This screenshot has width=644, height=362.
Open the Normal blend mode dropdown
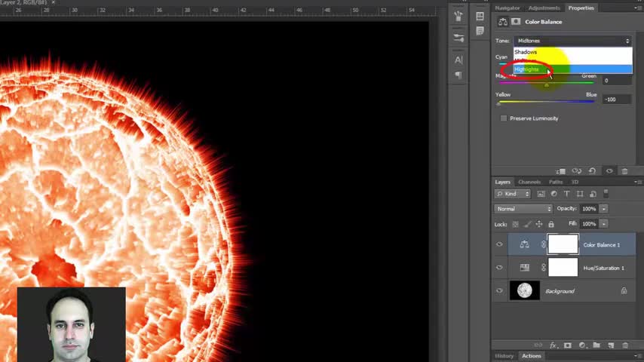click(x=523, y=209)
